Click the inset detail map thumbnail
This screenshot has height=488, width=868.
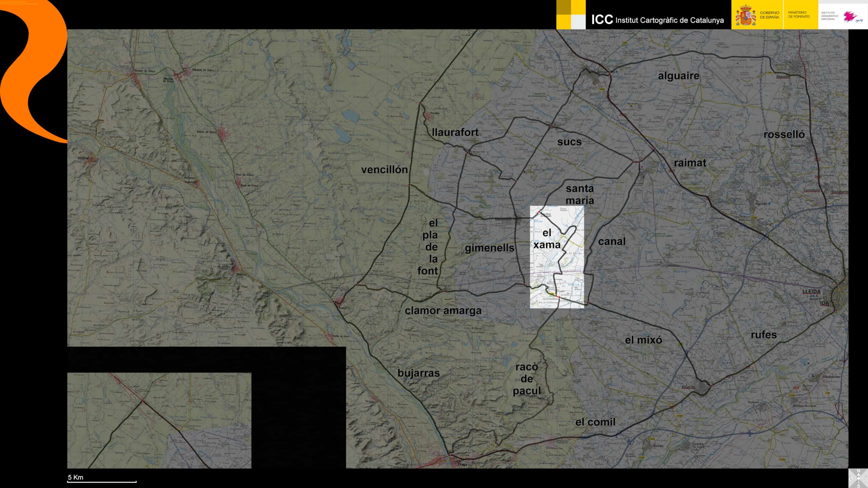[159, 420]
